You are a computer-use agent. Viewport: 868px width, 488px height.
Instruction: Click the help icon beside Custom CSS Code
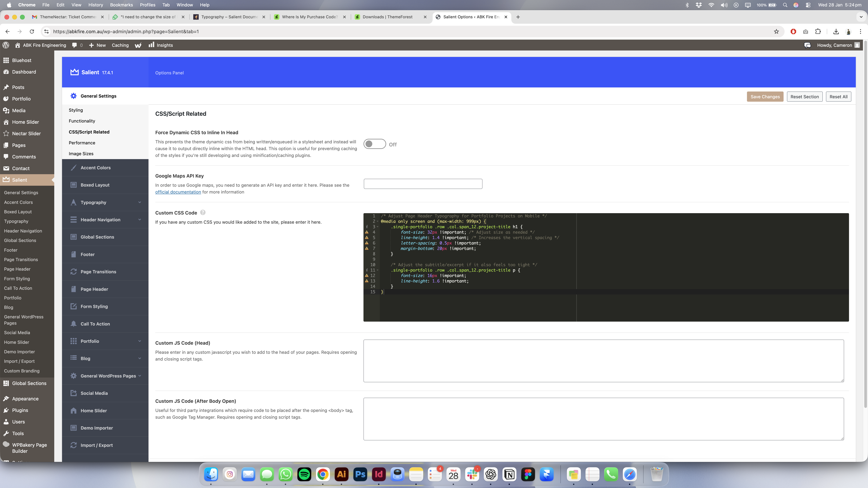(x=203, y=212)
